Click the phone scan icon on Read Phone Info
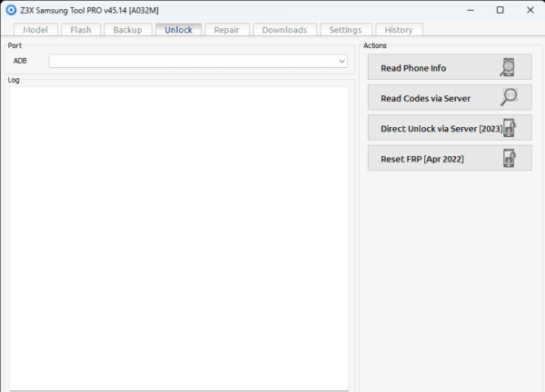Image resolution: width=545 pixels, height=392 pixels. coord(508,67)
